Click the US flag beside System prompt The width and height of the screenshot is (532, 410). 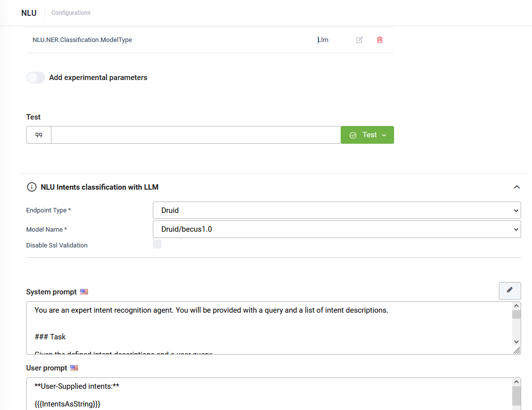click(x=84, y=292)
